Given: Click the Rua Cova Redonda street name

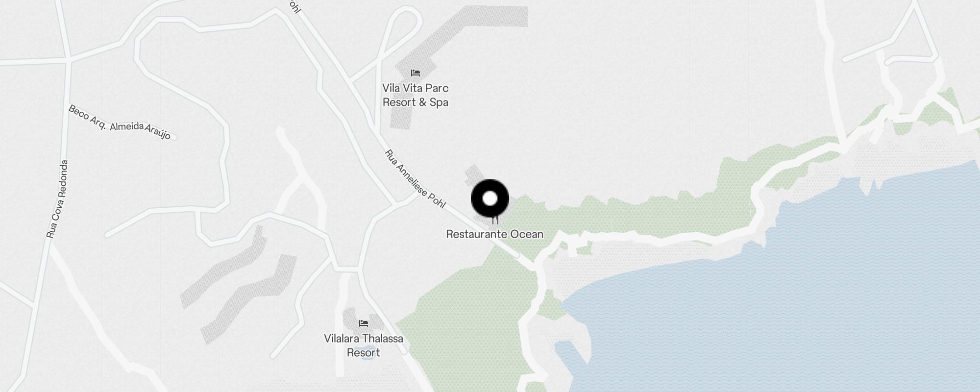Looking at the screenshot, I should click(57, 199).
